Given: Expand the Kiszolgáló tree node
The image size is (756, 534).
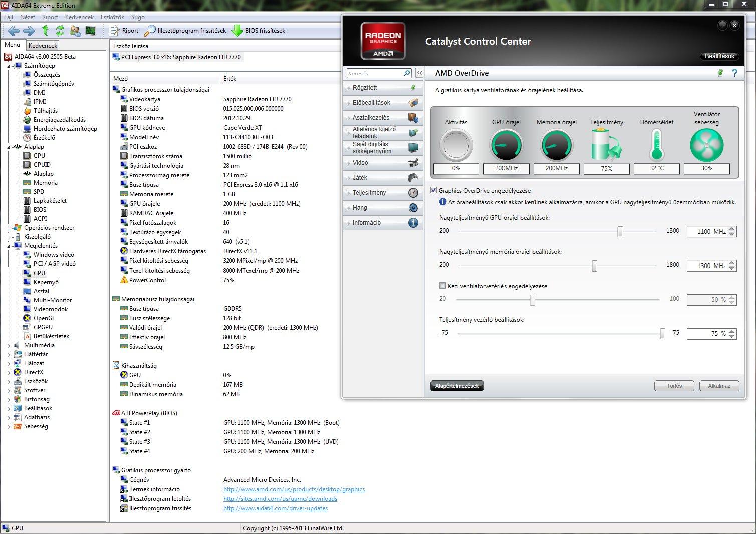Looking at the screenshot, I should tap(9, 237).
